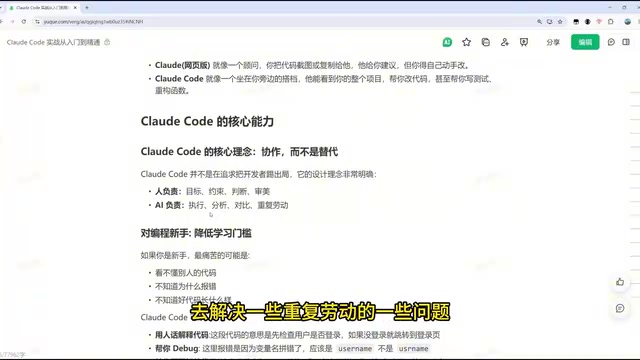Click the thumbs-up like button
The height and width of the screenshot is (360, 640).
pos(620,282)
